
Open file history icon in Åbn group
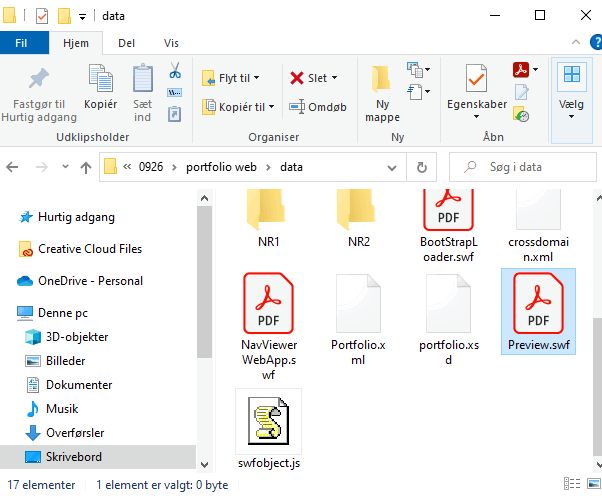click(521, 114)
